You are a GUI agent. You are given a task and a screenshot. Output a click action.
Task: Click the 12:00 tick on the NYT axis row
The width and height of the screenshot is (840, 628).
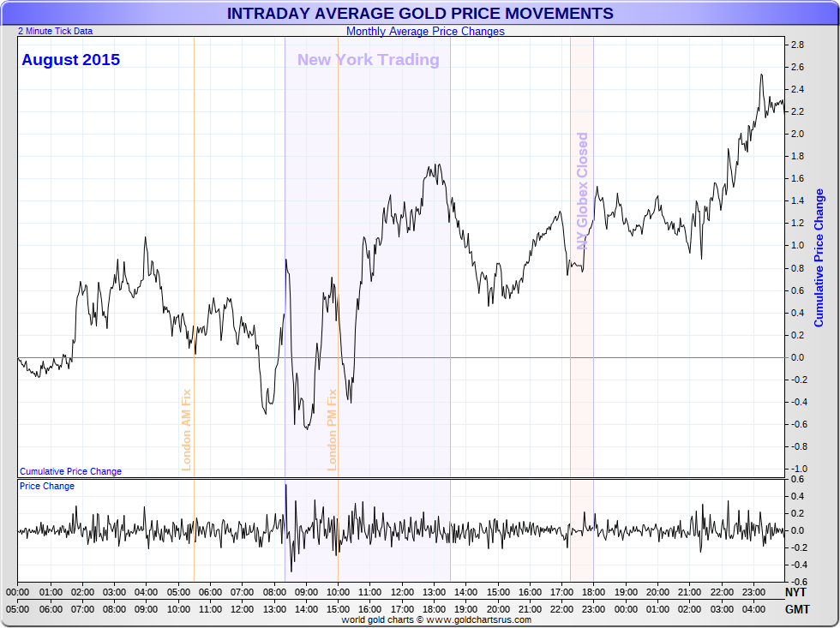pyautogui.click(x=402, y=592)
